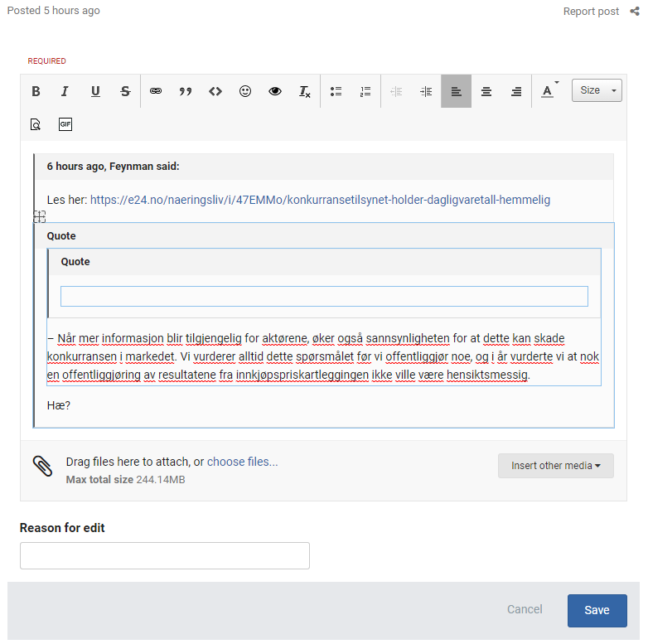The width and height of the screenshot is (648, 644).
Task: Expand Insert other media menu
Action: click(x=556, y=466)
